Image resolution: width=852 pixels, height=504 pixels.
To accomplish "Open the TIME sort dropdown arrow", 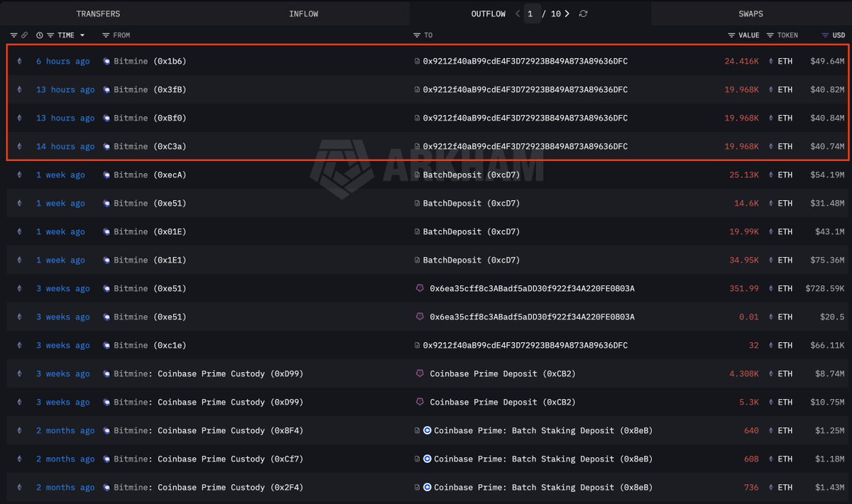I will point(82,35).
